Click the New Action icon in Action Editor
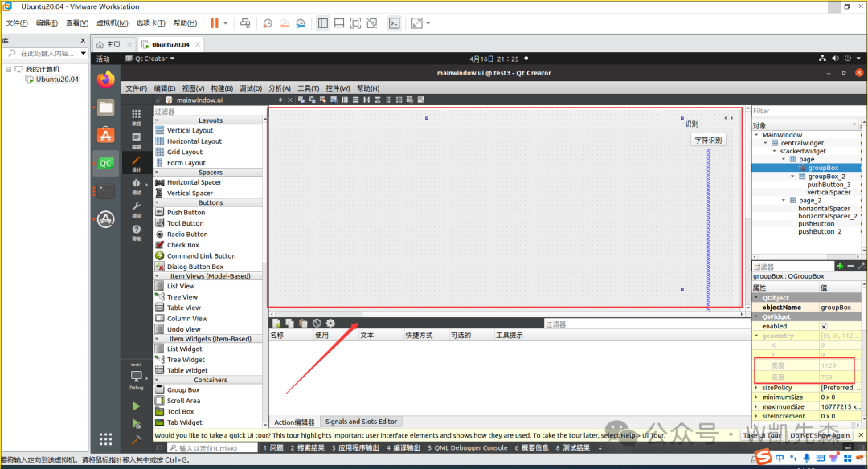Image resolution: width=868 pixels, height=469 pixels. (276, 323)
